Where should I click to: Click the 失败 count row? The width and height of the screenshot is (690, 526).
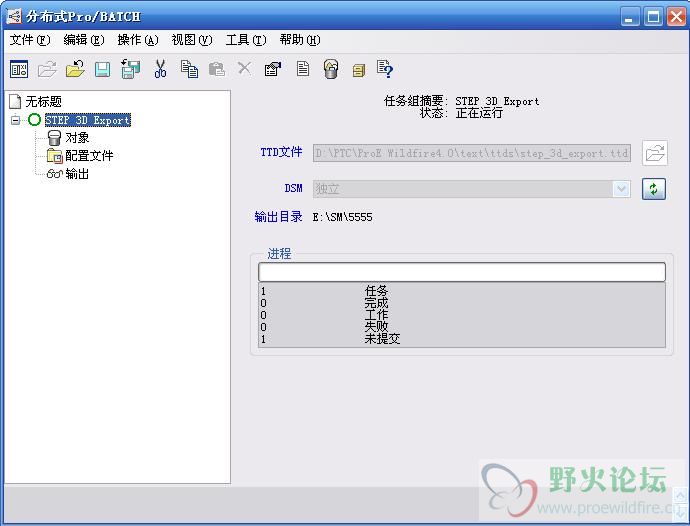click(462, 327)
